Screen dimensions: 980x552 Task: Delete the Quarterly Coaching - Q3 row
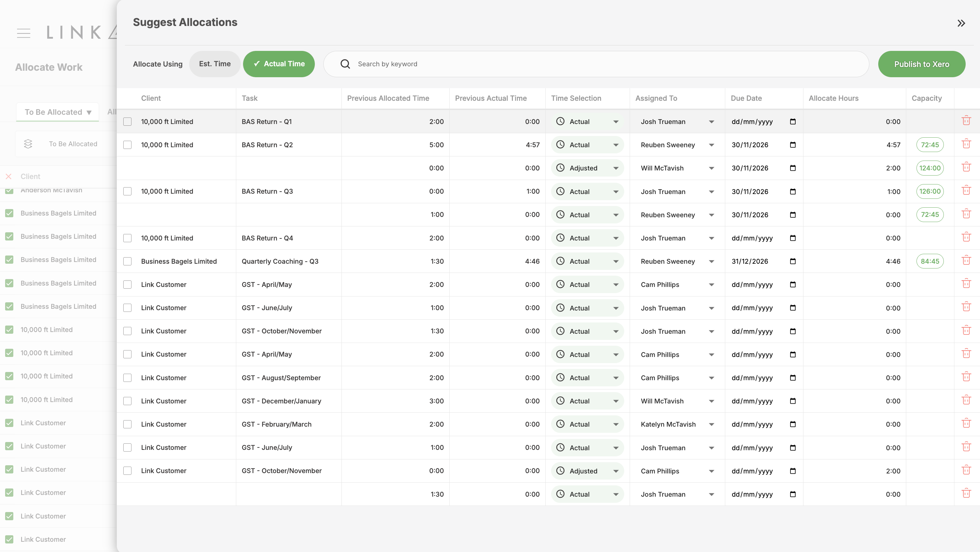966,261
